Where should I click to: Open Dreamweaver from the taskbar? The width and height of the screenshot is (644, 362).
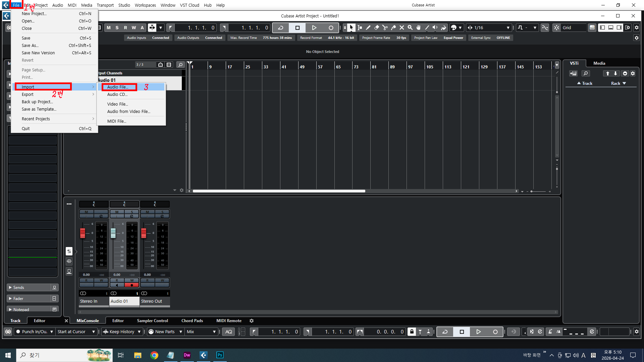pyautogui.click(x=187, y=355)
